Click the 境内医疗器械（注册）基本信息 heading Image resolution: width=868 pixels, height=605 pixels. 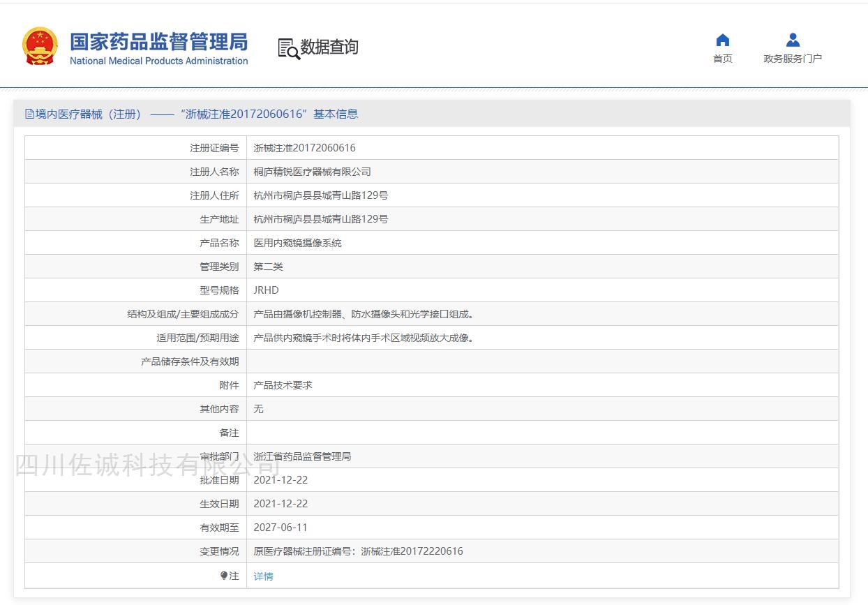click(197, 114)
